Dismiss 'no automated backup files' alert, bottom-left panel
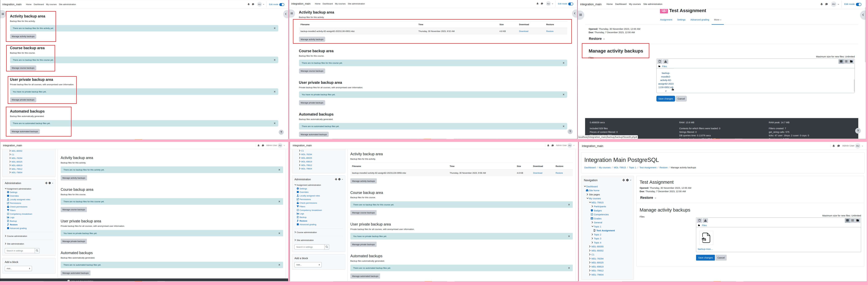Screen dimensions: 868x285 [279, 265]
